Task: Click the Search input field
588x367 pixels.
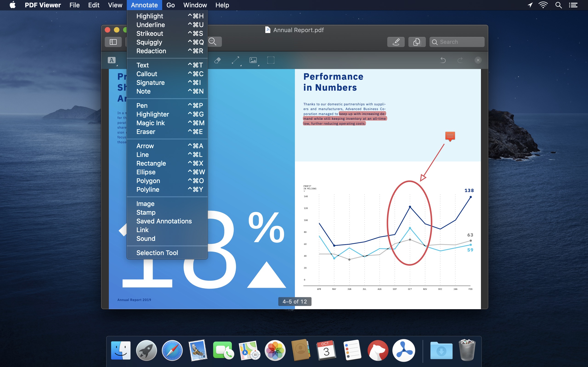Action: tap(457, 42)
